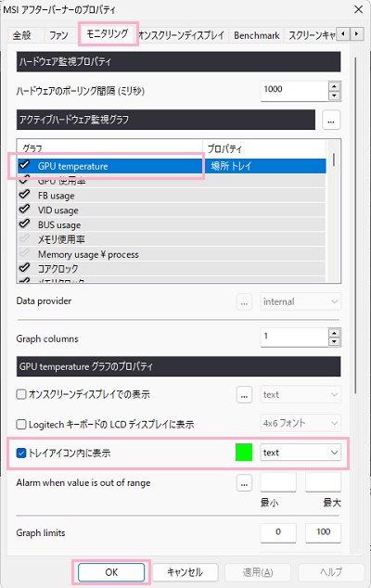371x588 pixels.
Task: Open the 4x6 フォント dropdown
Action: (301, 423)
